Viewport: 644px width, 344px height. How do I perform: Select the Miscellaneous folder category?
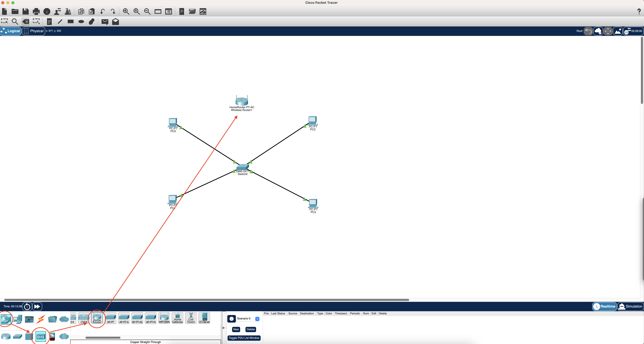tap(52, 319)
